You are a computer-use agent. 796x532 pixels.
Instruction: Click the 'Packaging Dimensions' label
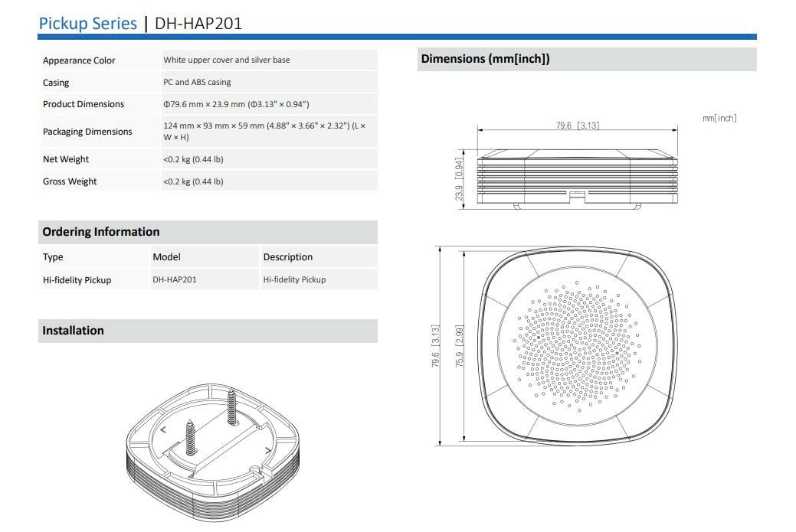click(x=87, y=132)
